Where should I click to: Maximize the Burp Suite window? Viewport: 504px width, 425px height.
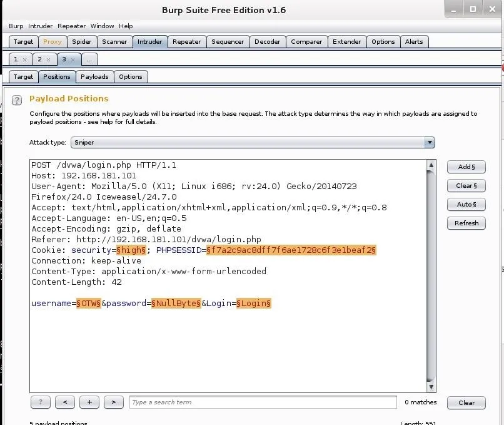pos(473,9)
